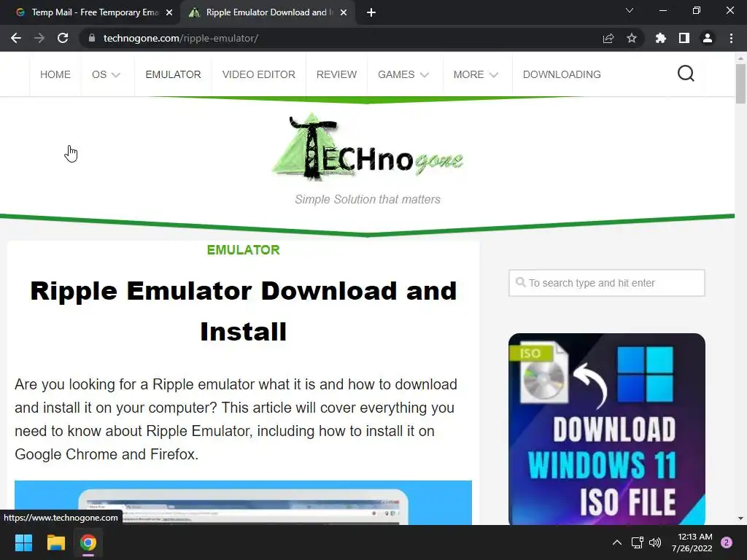This screenshot has height=560, width=747.
Task: Show hidden system tray icons
Action: click(617, 542)
